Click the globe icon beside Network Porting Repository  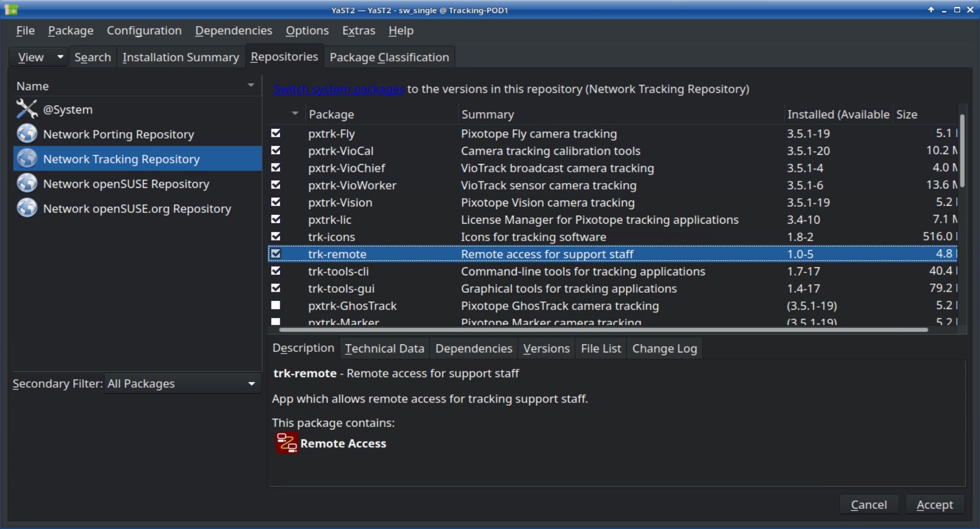pyautogui.click(x=27, y=134)
